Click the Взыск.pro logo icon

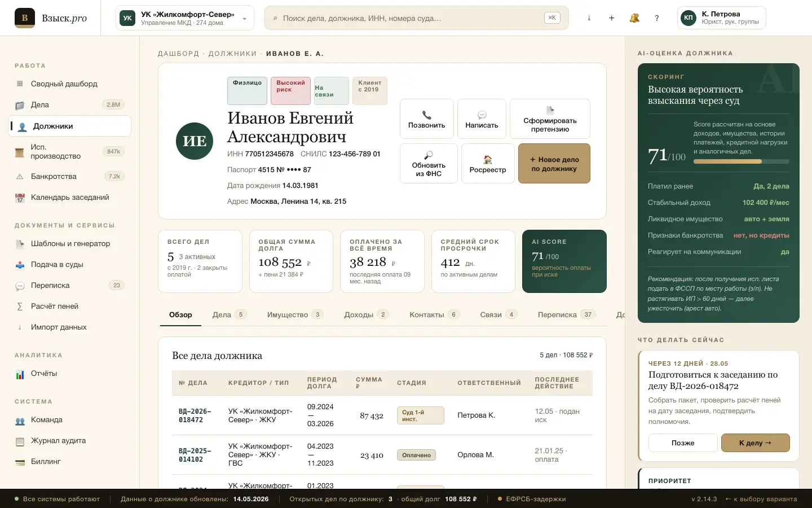[x=25, y=18]
